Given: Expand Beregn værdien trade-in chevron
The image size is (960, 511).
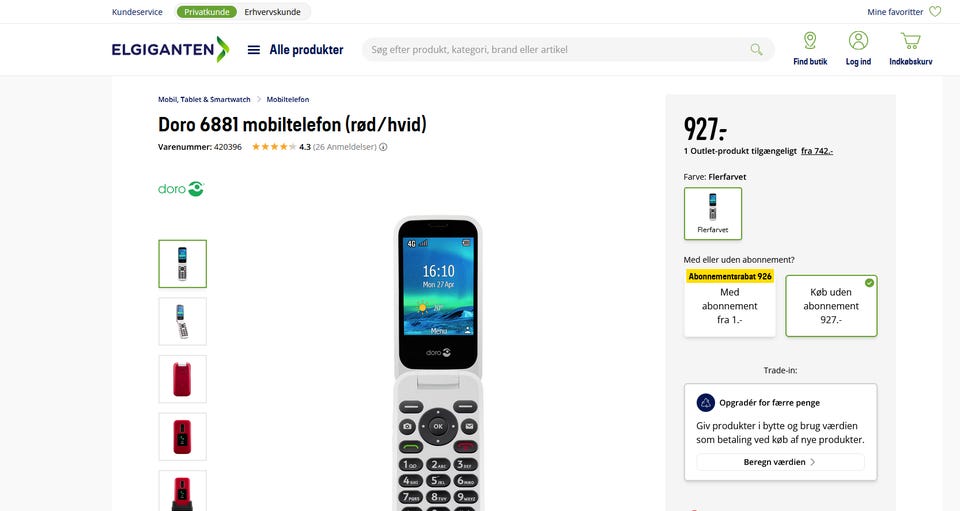Looking at the screenshot, I should click(x=812, y=462).
